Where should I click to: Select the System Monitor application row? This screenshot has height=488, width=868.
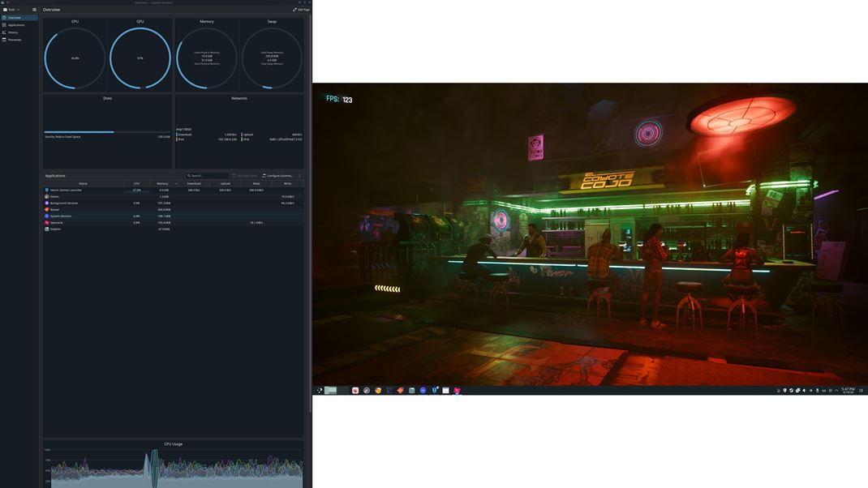tap(174, 216)
